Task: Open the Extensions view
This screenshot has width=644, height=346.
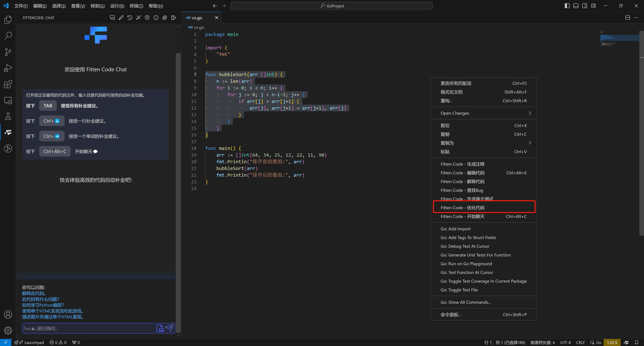Action: (x=8, y=84)
